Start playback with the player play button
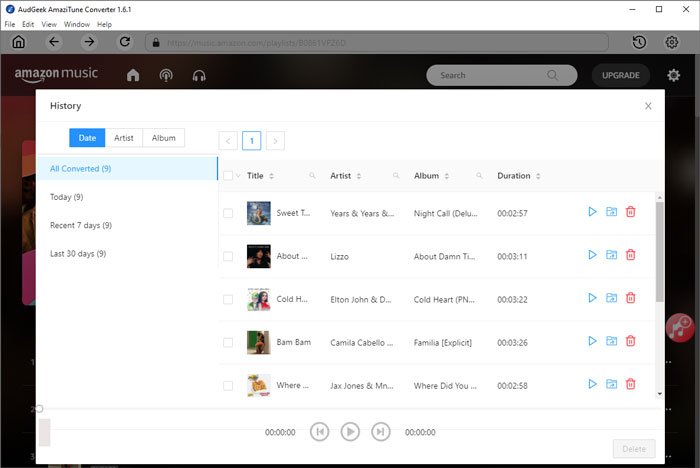700x468 pixels. pos(350,432)
